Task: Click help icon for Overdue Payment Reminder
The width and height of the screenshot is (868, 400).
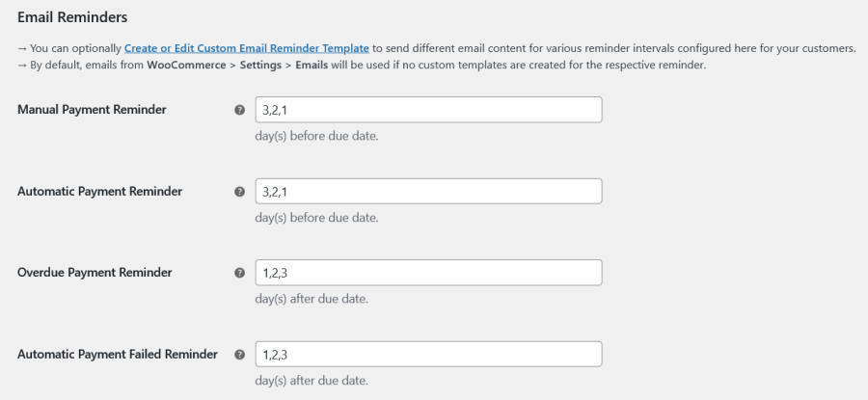Action: pyautogui.click(x=240, y=273)
